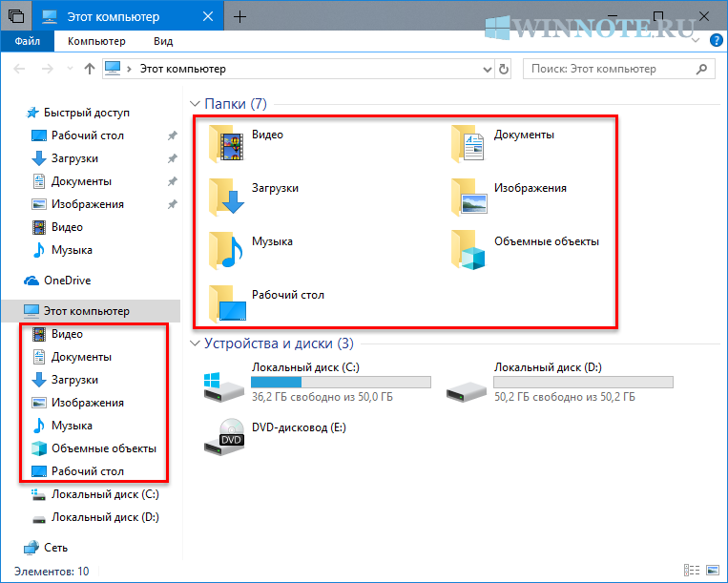The width and height of the screenshot is (728, 583).
Task: Select Сеть in the navigation pane
Action: pos(46,548)
